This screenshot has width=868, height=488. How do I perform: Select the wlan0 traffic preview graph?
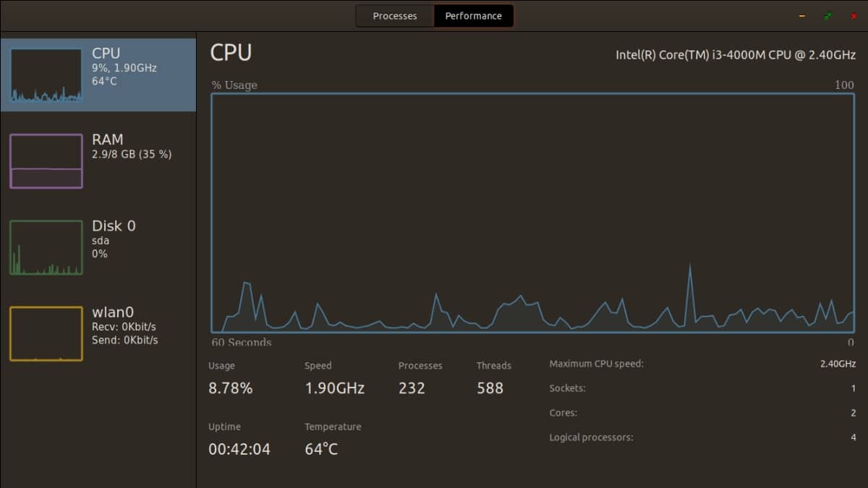tap(46, 333)
